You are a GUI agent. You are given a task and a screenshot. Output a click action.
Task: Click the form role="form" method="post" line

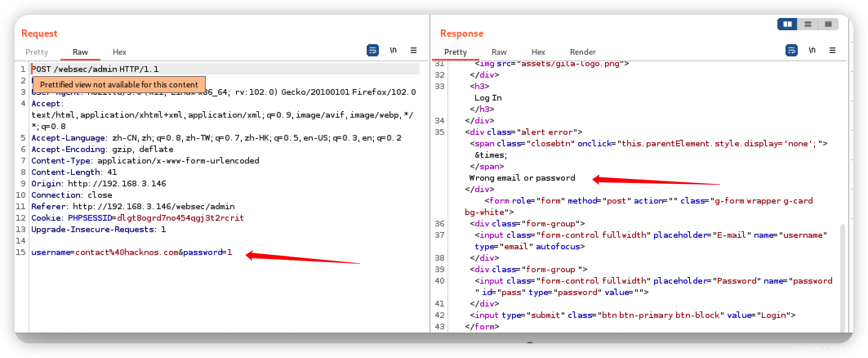click(x=649, y=201)
